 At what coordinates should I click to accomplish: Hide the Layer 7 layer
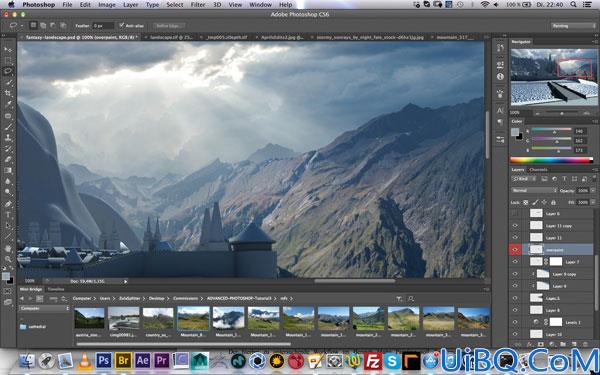(515, 262)
